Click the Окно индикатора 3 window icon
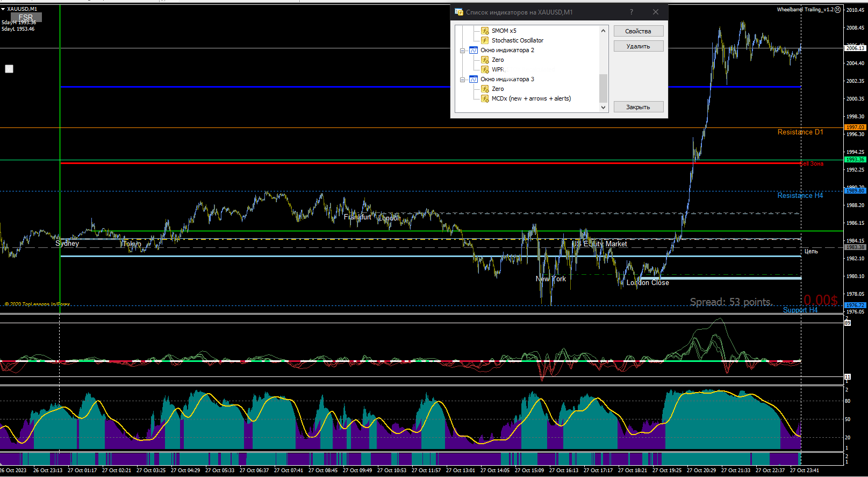 (x=474, y=79)
